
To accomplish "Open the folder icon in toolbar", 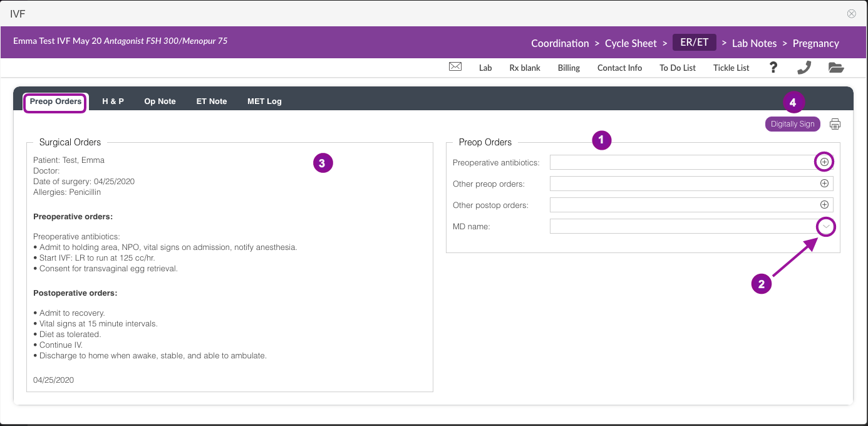I will click(836, 68).
